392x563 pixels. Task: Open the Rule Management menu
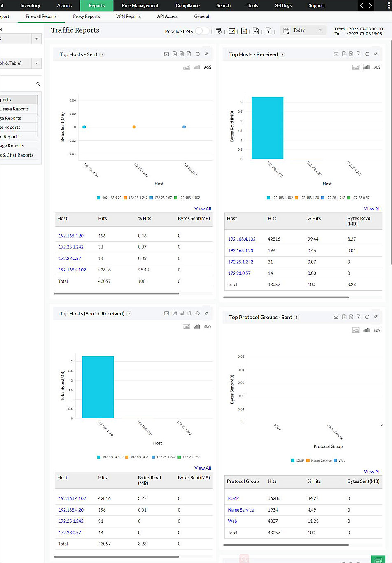click(x=140, y=5)
